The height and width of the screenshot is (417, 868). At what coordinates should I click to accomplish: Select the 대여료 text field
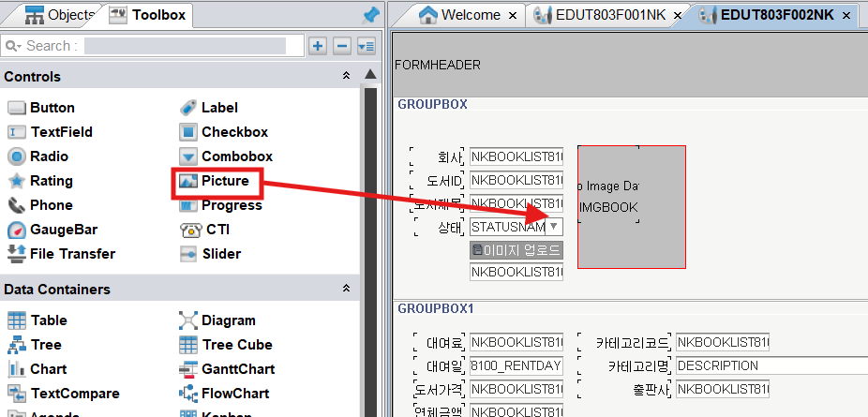(x=516, y=342)
